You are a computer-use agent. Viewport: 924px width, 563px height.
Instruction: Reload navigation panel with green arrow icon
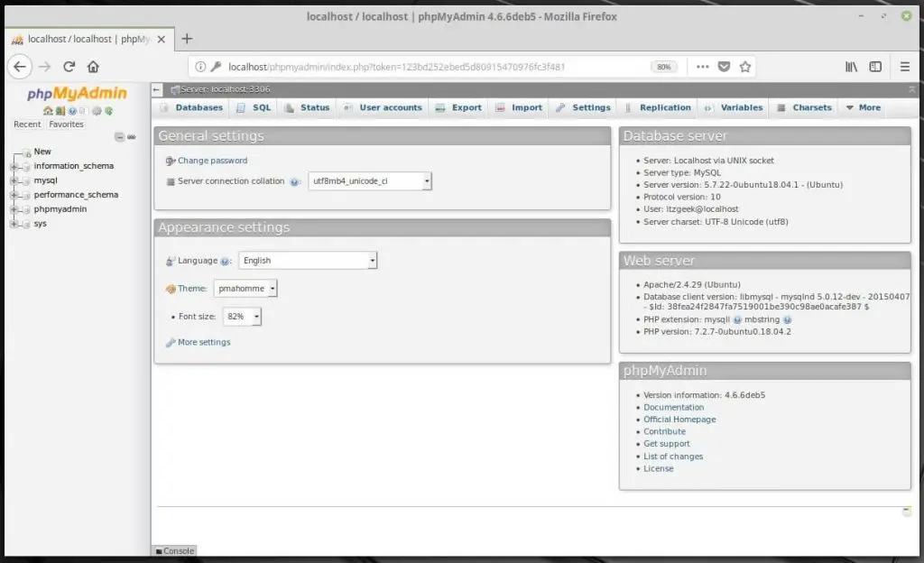[x=108, y=111]
